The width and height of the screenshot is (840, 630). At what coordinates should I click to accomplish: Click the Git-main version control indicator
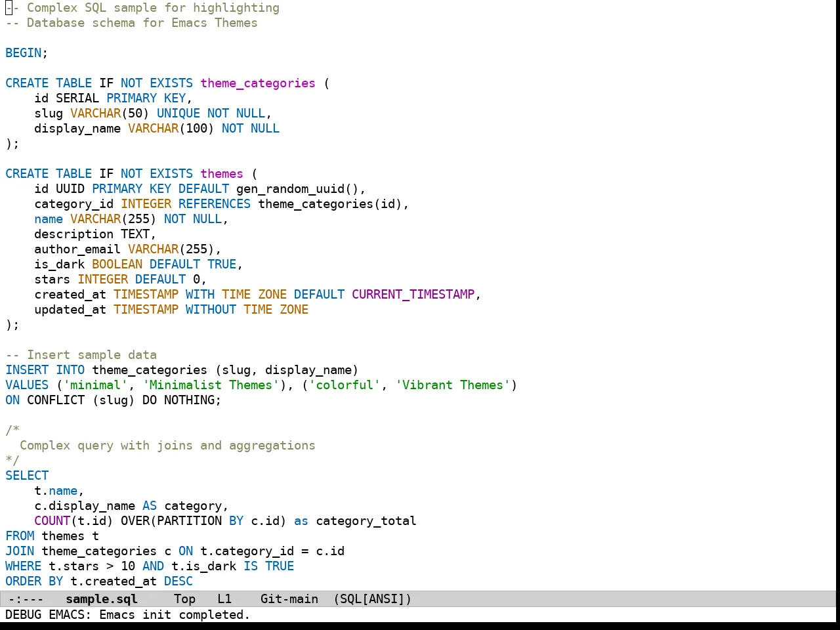point(289,598)
